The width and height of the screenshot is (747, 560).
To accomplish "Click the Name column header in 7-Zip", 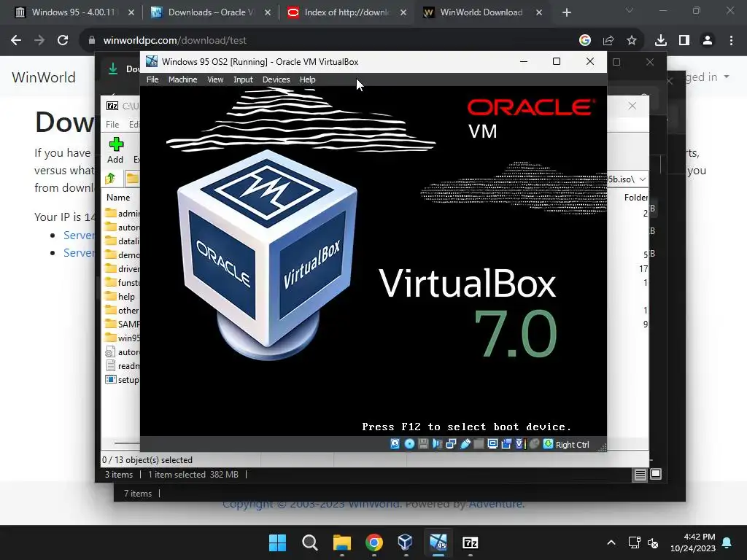I will pos(118,197).
